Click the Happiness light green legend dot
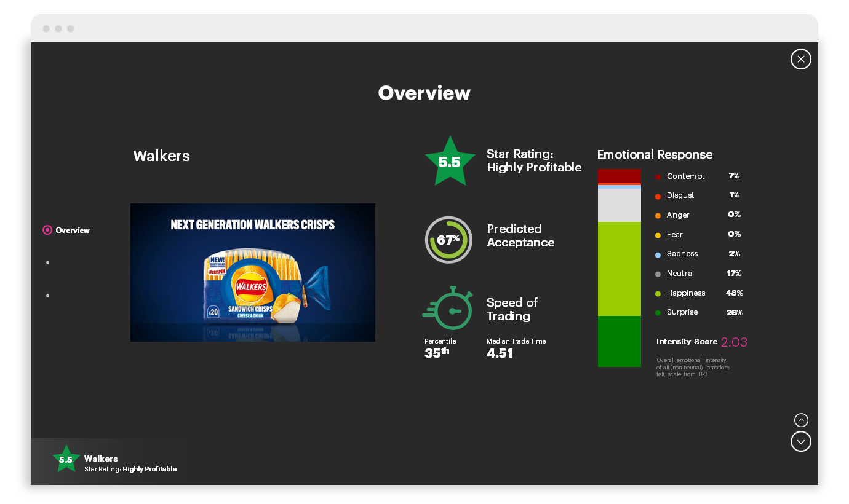This screenshot has width=849, height=504. point(658,294)
